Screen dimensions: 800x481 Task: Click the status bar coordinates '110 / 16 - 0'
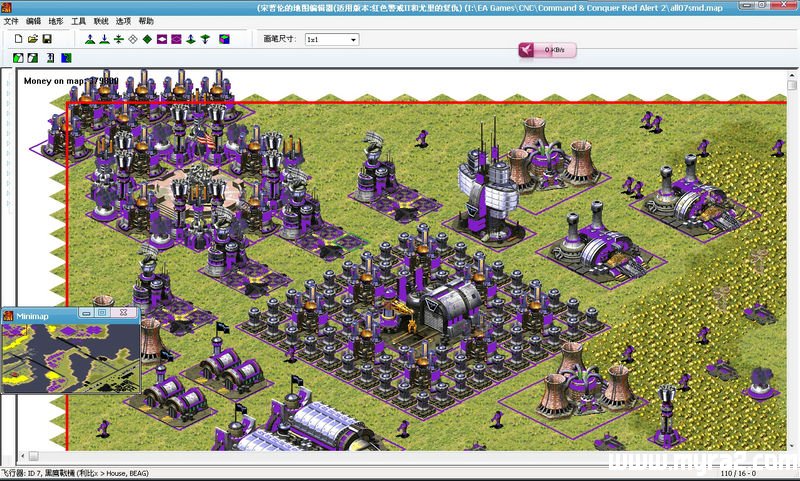click(738, 473)
